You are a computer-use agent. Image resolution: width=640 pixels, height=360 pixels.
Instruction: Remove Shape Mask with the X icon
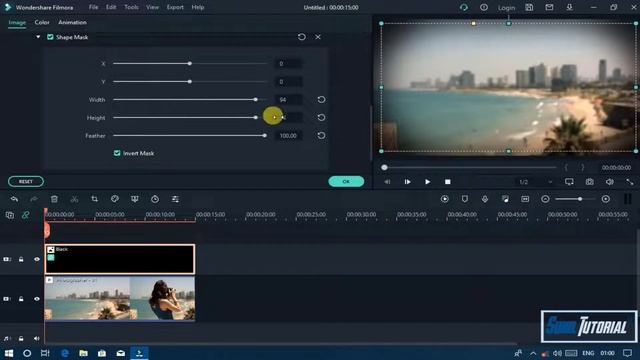tap(318, 37)
